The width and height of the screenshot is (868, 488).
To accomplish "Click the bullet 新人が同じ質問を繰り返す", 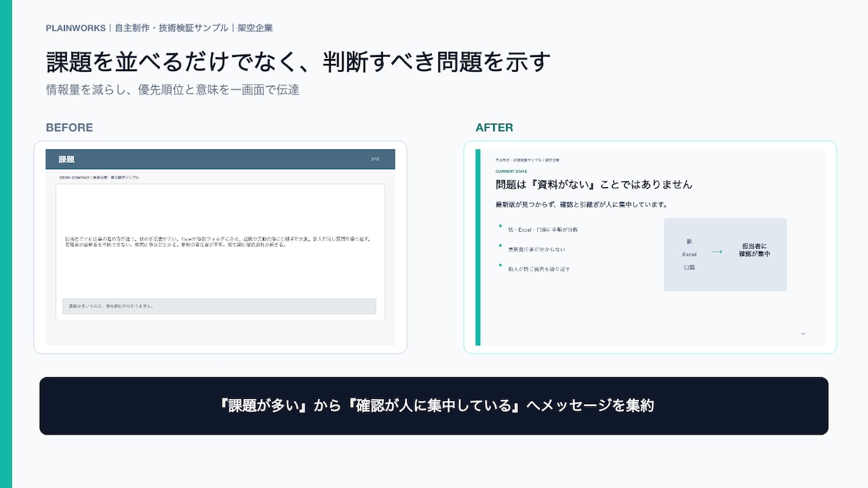I will [539, 270].
